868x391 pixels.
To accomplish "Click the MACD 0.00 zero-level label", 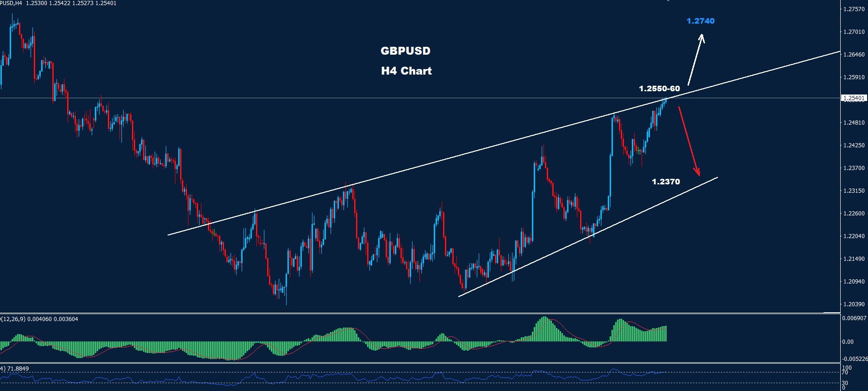I will (848, 342).
